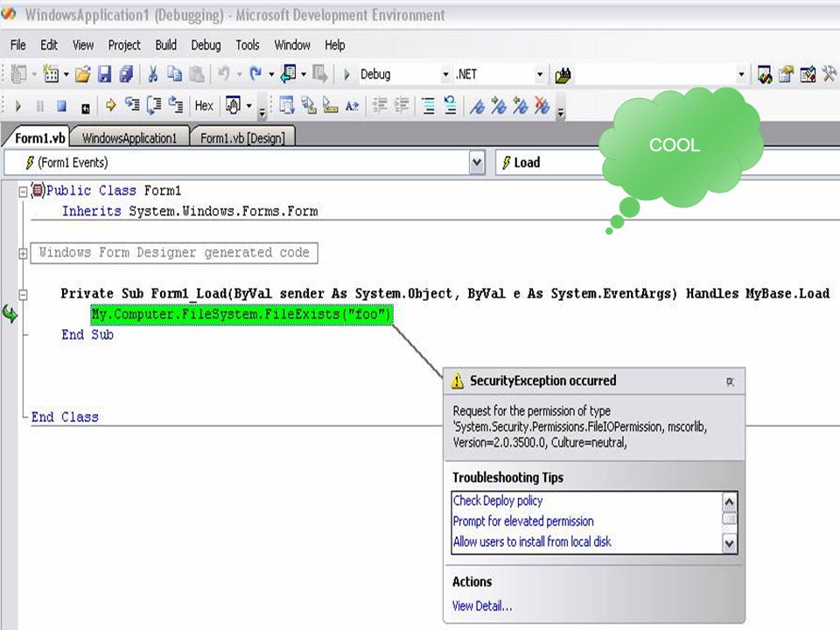Collapse the Form1_Load sub outline

[23, 294]
